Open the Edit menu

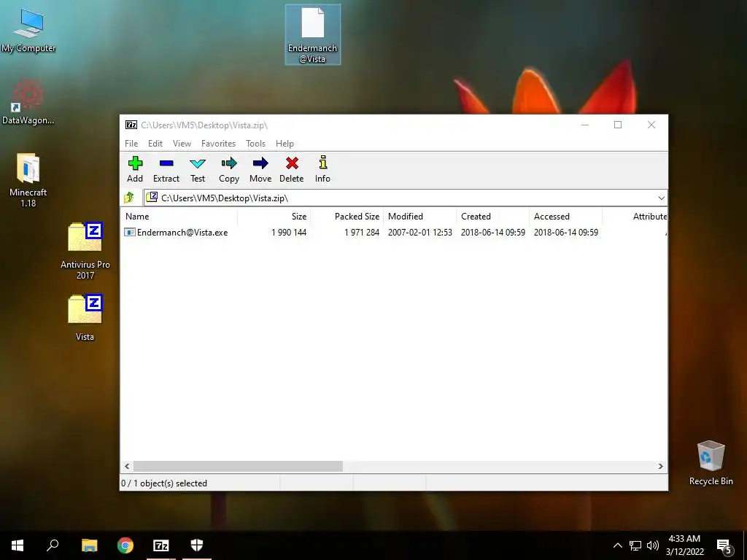(x=155, y=144)
